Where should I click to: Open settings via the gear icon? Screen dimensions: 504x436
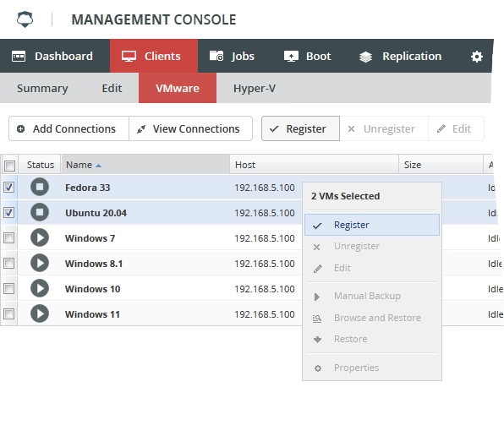click(x=477, y=57)
